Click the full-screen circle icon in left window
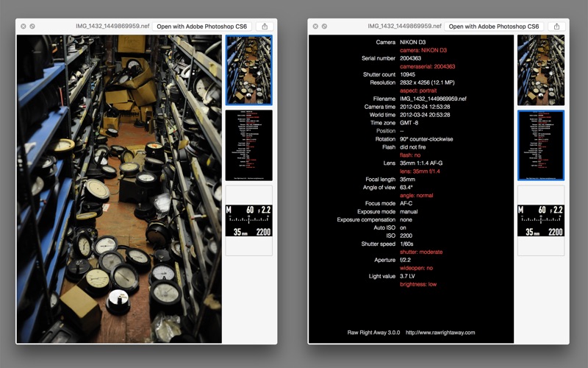The width and height of the screenshot is (588, 368). (x=32, y=26)
